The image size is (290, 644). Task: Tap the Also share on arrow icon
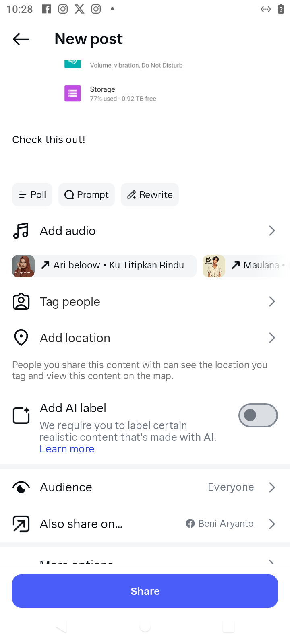click(21, 524)
